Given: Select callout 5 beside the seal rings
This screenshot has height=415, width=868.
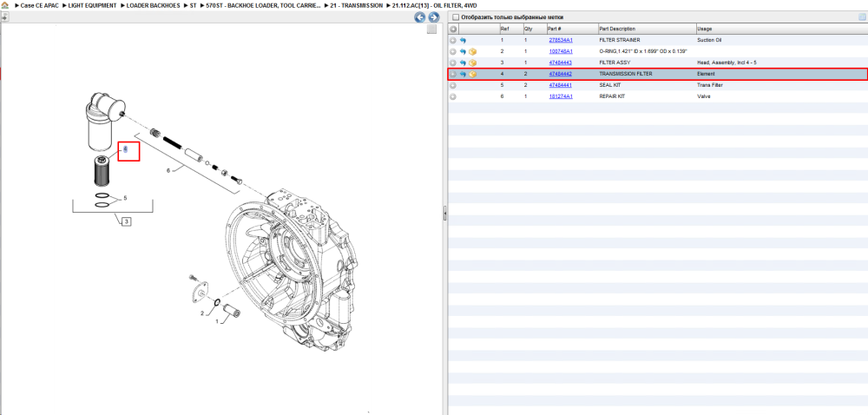Looking at the screenshot, I should [125, 198].
